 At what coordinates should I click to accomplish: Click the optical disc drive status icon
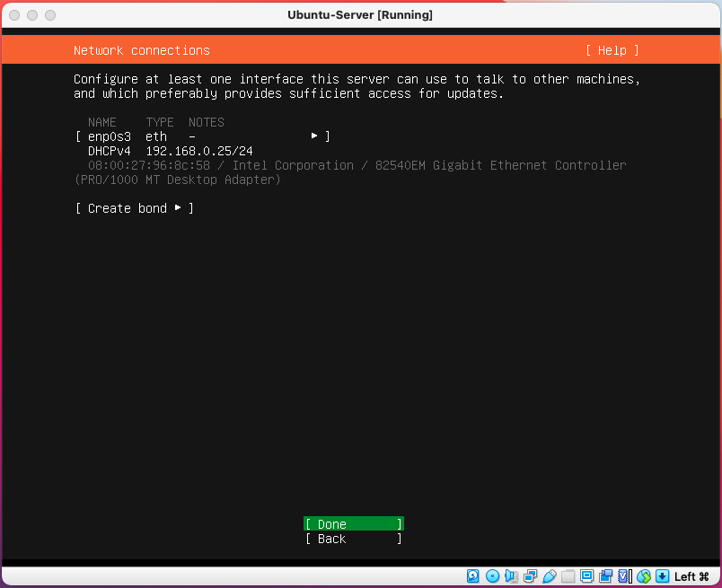492,576
